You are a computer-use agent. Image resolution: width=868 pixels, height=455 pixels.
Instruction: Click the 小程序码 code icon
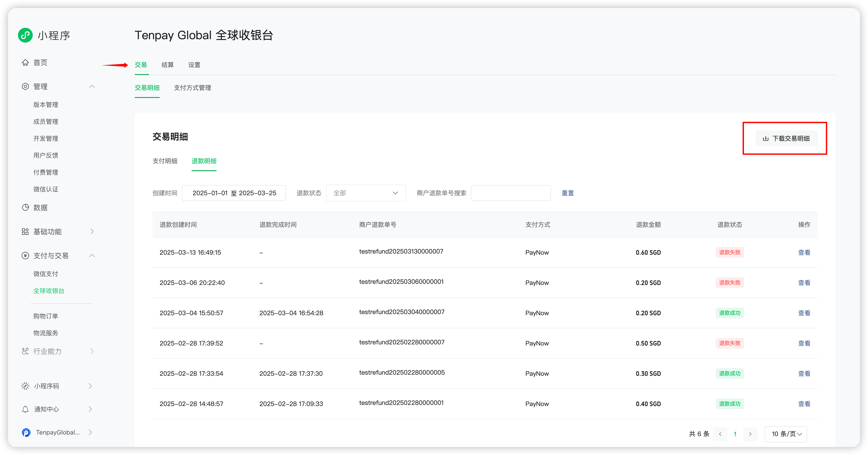point(25,386)
